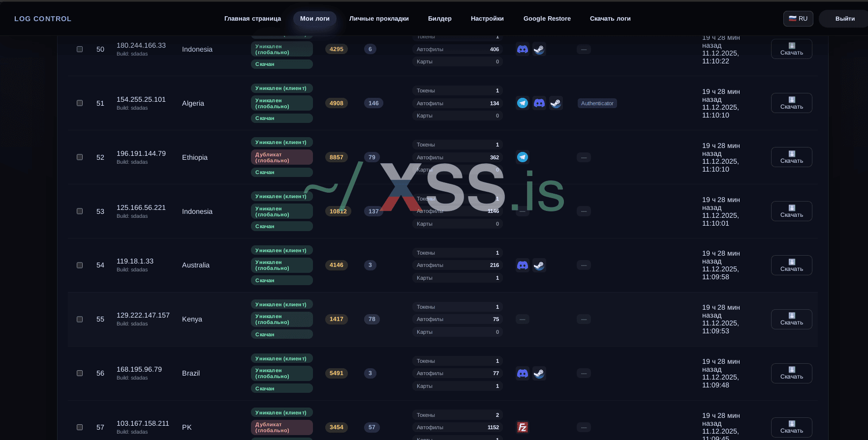Image resolution: width=868 pixels, height=440 pixels.
Task: Click Скачать for the Algeria row
Action: point(792,103)
